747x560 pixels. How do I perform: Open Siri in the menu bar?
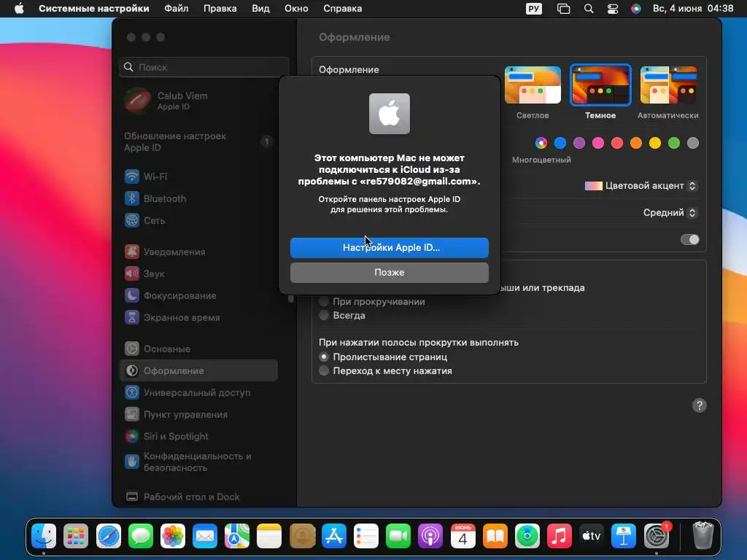pos(636,9)
